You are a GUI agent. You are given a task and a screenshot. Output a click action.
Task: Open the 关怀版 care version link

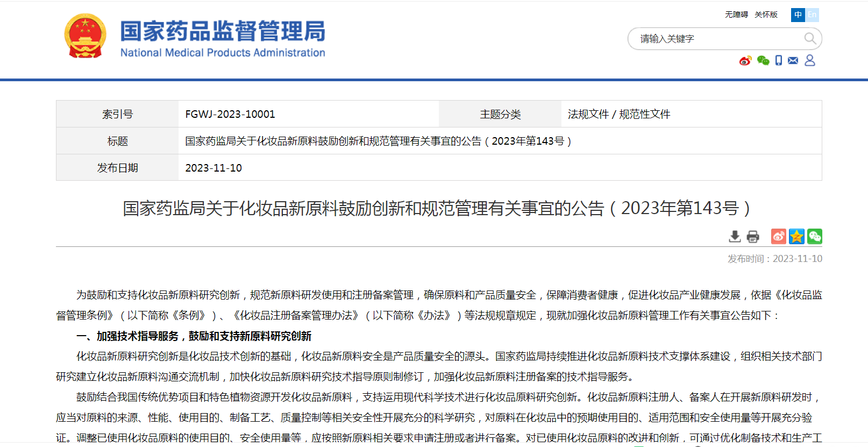pos(766,15)
